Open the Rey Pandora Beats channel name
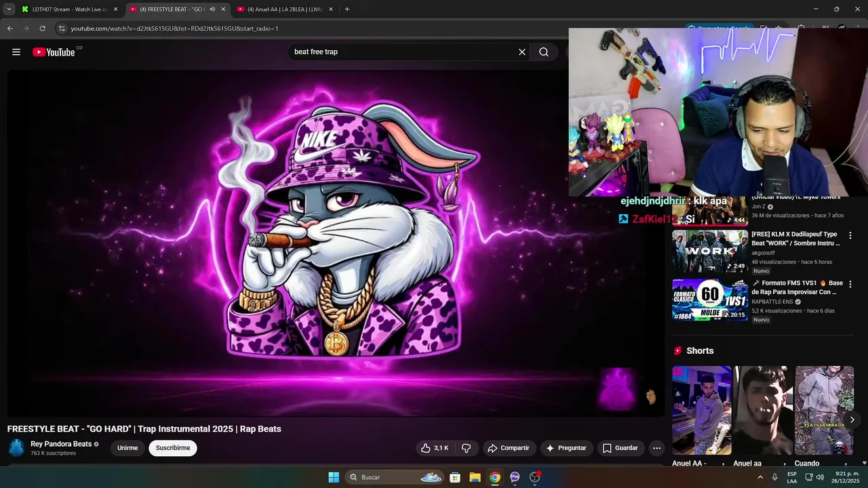The height and width of the screenshot is (488, 868). [x=61, y=444]
